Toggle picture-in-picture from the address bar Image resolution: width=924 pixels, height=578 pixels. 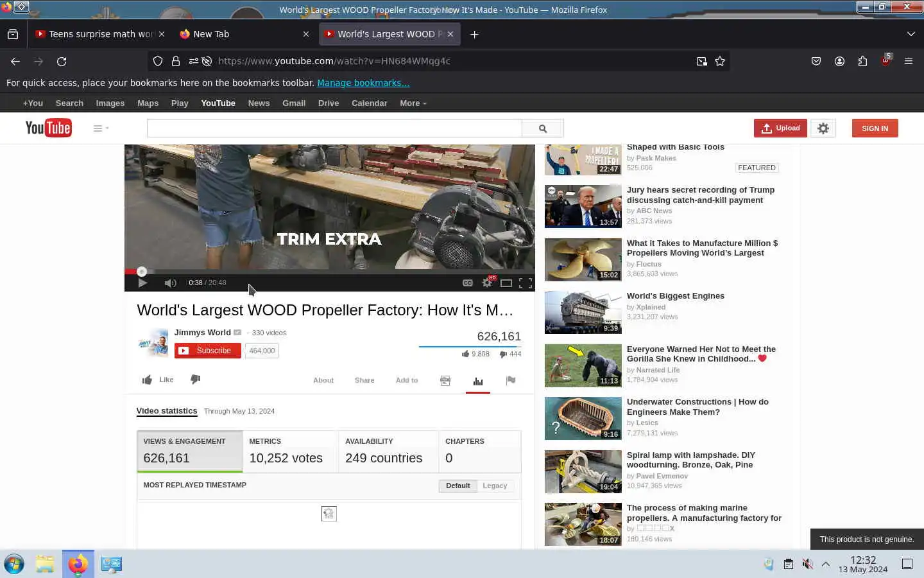[x=702, y=61]
